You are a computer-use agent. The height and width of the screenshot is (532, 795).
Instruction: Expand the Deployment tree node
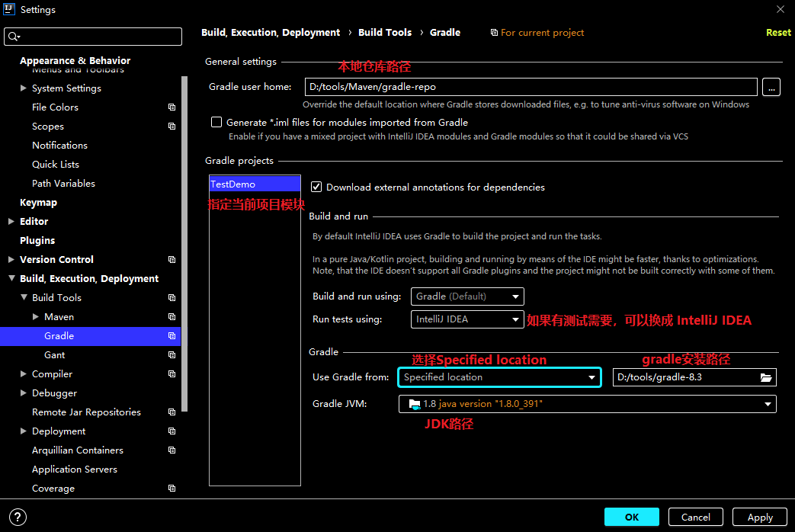pos(24,431)
